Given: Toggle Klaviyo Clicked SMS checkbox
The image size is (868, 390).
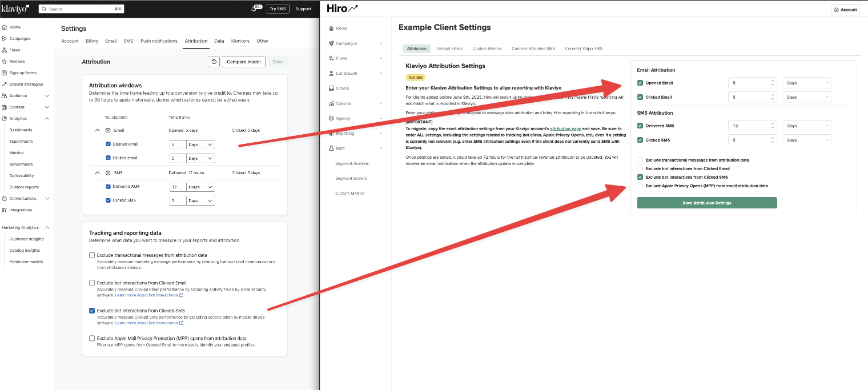Looking at the screenshot, I should [x=108, y=200].
